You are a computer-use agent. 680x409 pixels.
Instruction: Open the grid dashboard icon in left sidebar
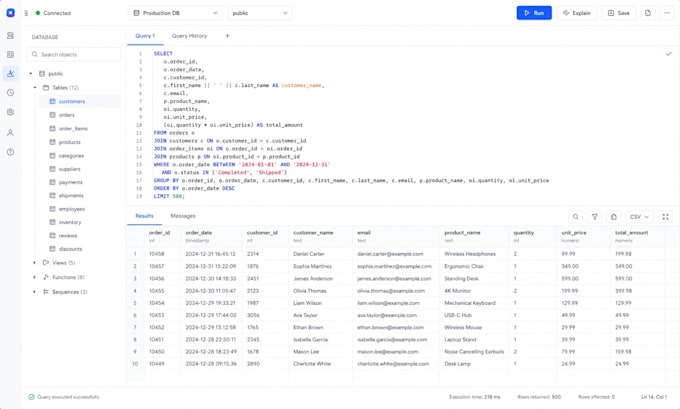10,55
